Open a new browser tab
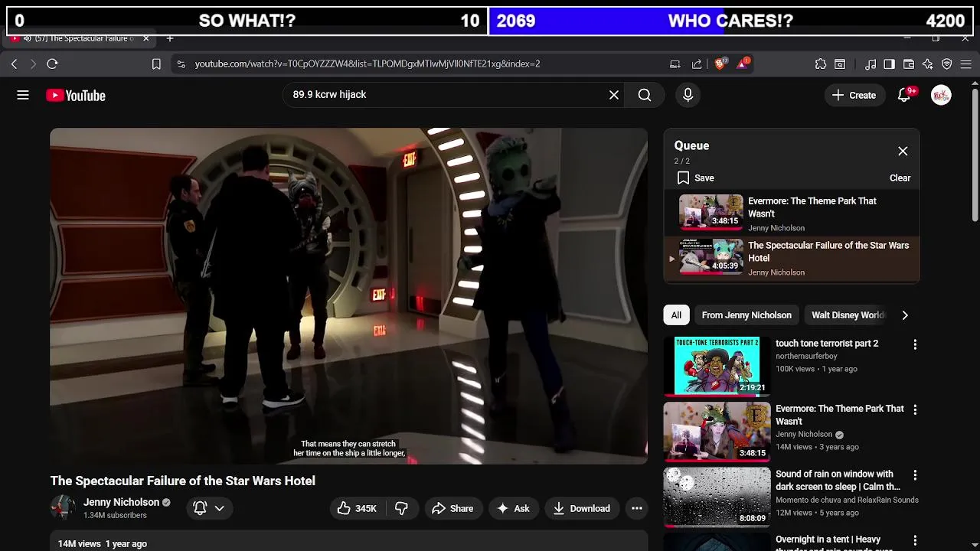Image resolution: width=980 pixels, height=551 pixels. (170, 38)
